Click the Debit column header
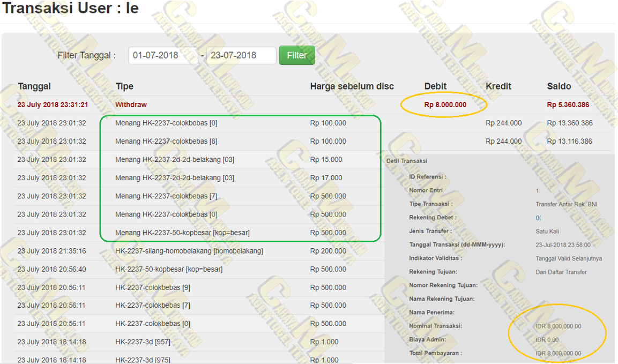The height and width of the screenshot is (364, 618). (435, 86)
